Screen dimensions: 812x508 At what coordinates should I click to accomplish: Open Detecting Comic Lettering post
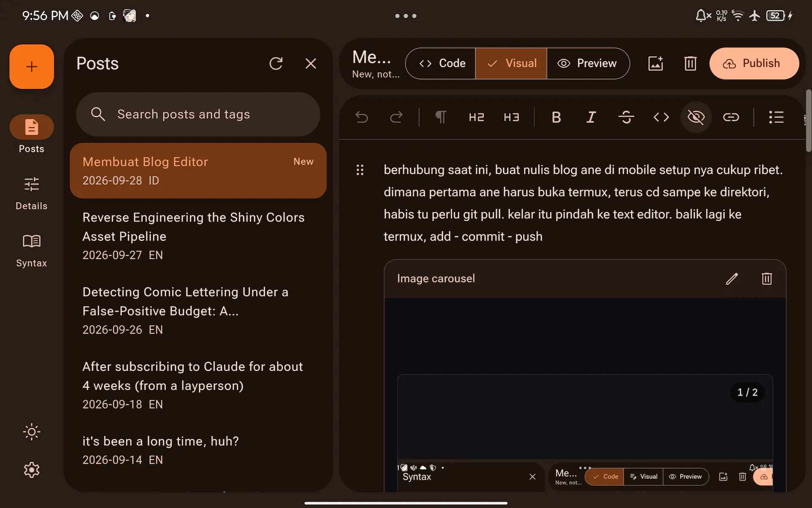[x=198, y=310]
